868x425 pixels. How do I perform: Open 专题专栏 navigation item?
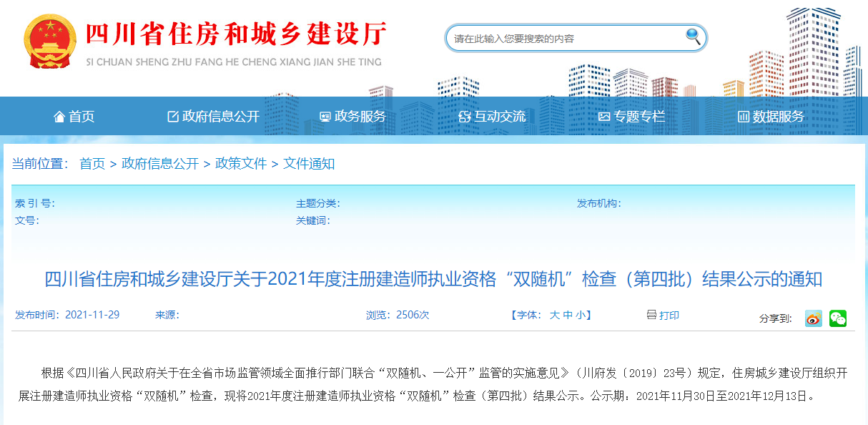pyautogui.click(x=631, y=117)
